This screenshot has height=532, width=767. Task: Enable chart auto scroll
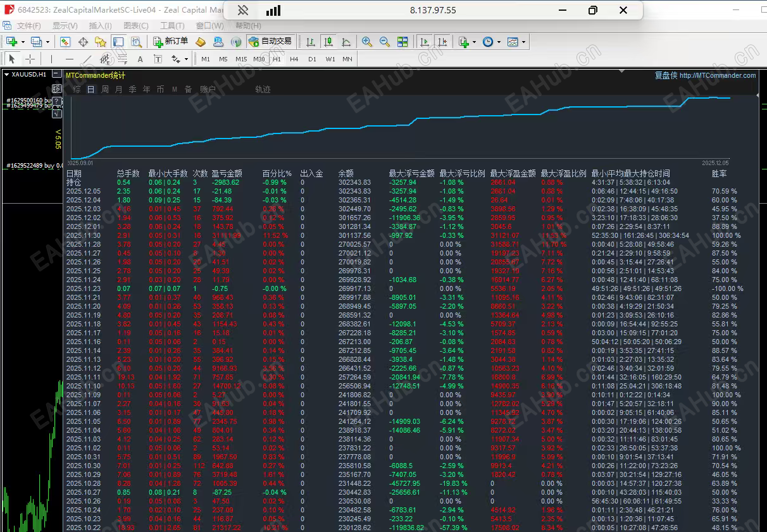click(x=425, y=42)
